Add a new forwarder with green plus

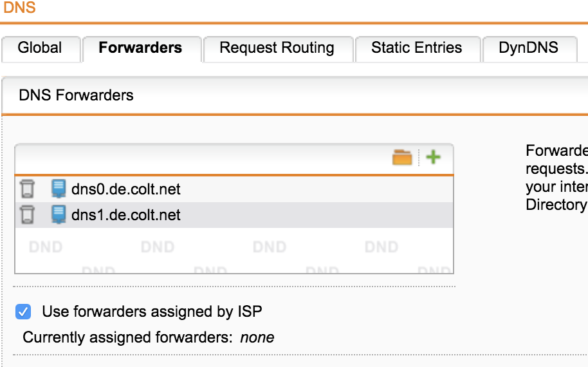[433, 157]
